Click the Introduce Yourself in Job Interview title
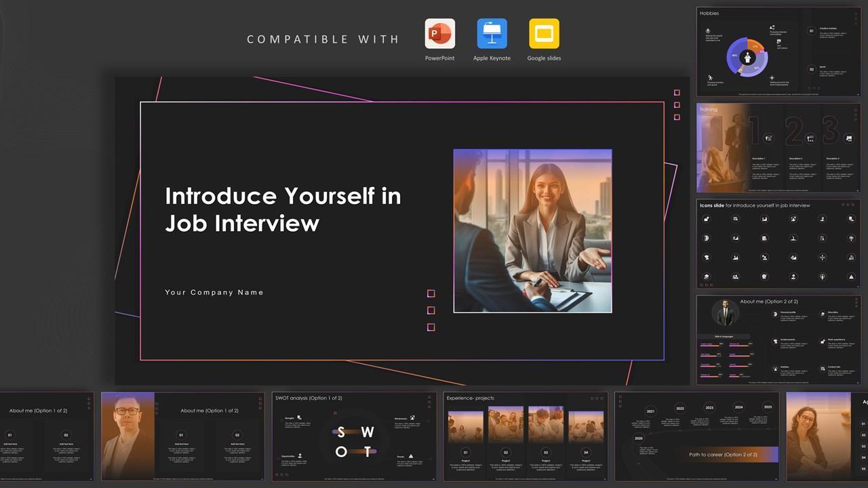The height and width of the screenshot is (488, 868). pos(283,209)
